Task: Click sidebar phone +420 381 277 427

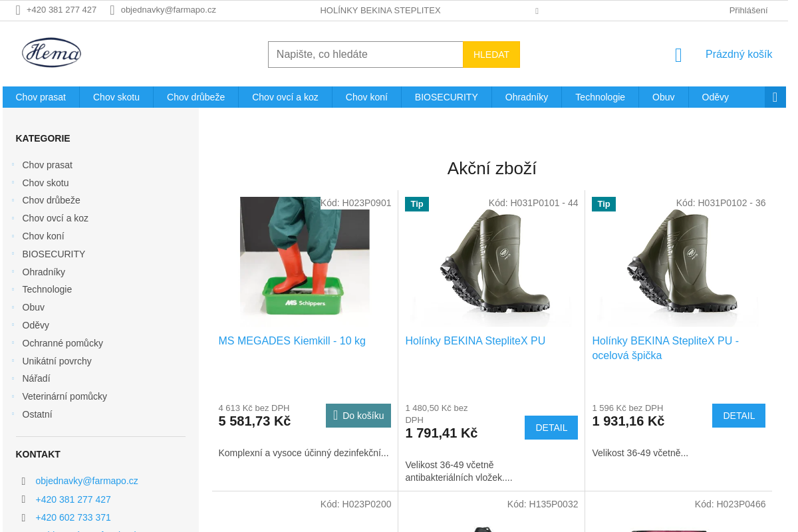Action: (x=73, y=499)
